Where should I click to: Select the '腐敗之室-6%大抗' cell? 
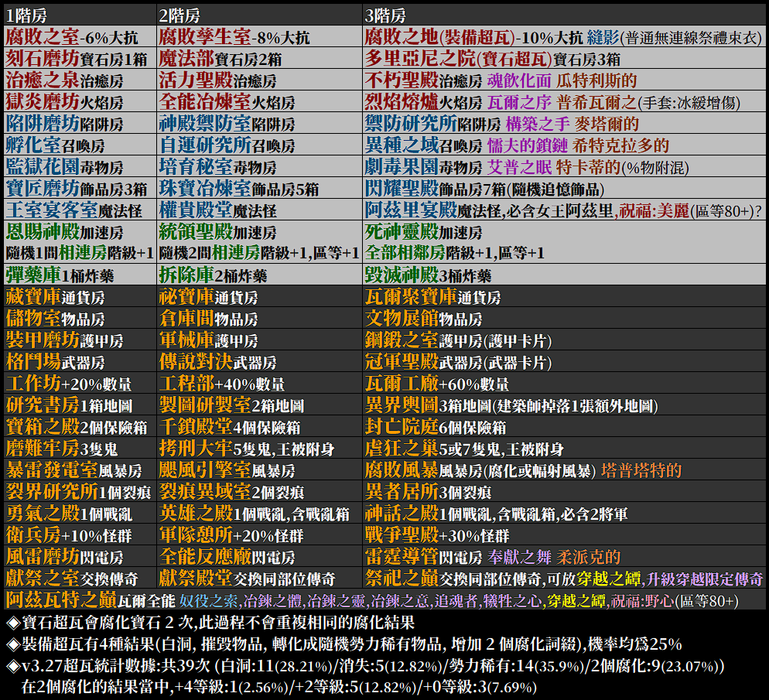point(80,37)
